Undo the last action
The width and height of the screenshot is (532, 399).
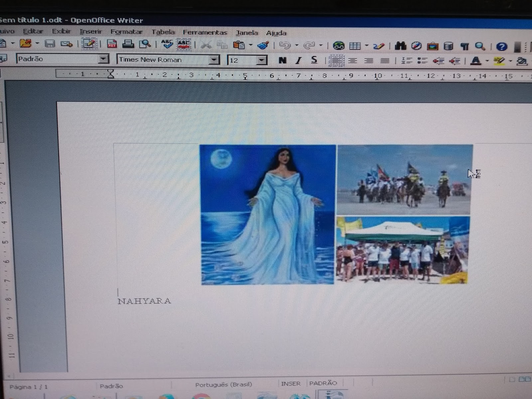click(x=285, y=45)
